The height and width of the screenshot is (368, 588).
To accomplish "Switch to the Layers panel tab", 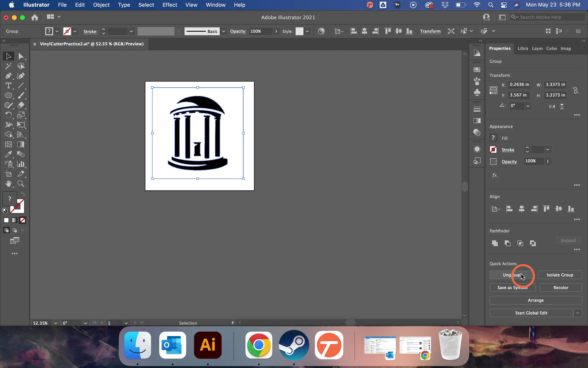I will coord(537,48).
